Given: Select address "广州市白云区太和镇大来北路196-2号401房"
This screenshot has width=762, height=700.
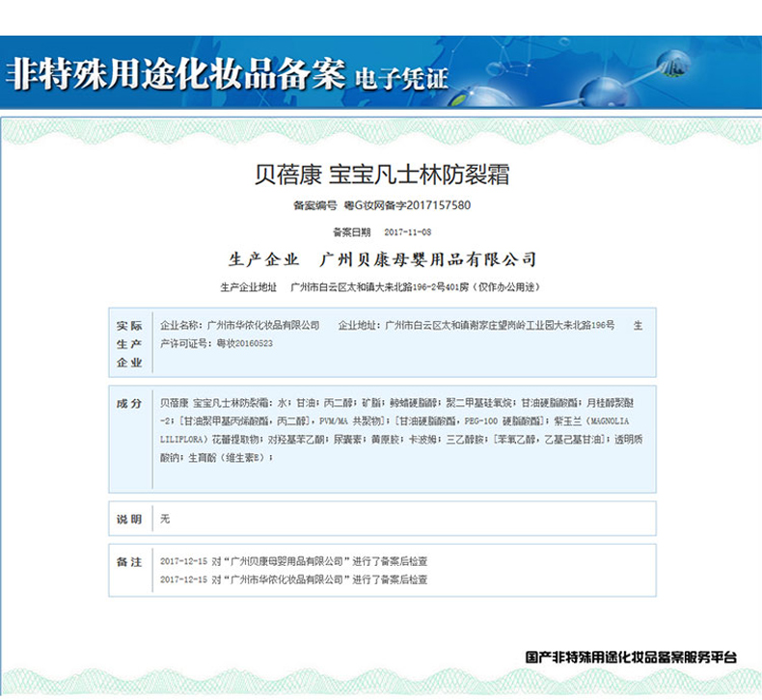Looking at the screenshot, I should pos(379,287).
